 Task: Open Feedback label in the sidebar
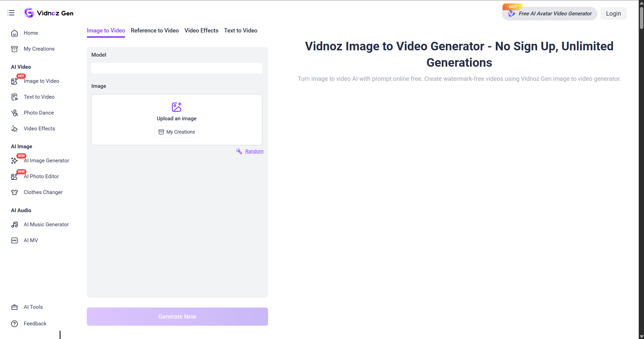(x=35, y=324)
